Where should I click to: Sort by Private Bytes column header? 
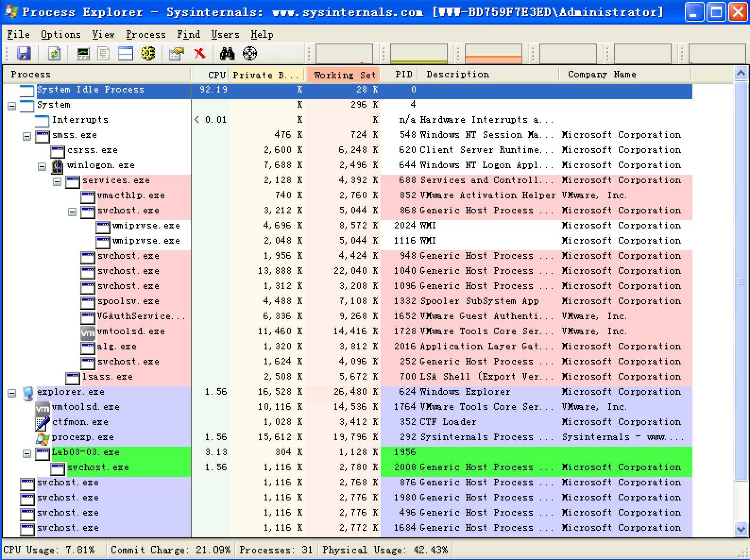click(x=267, y=75)
